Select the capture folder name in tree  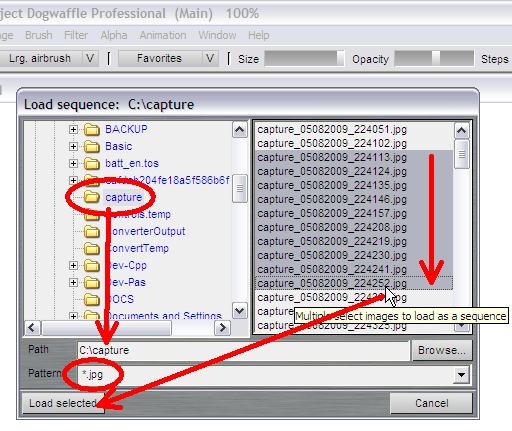pyautogui.click(x=124, y=197)
